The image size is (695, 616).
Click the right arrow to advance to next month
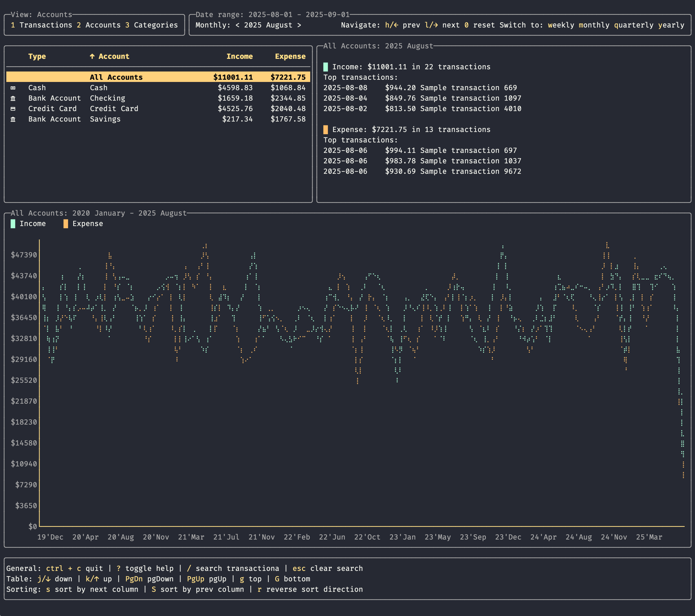[299, 25]
